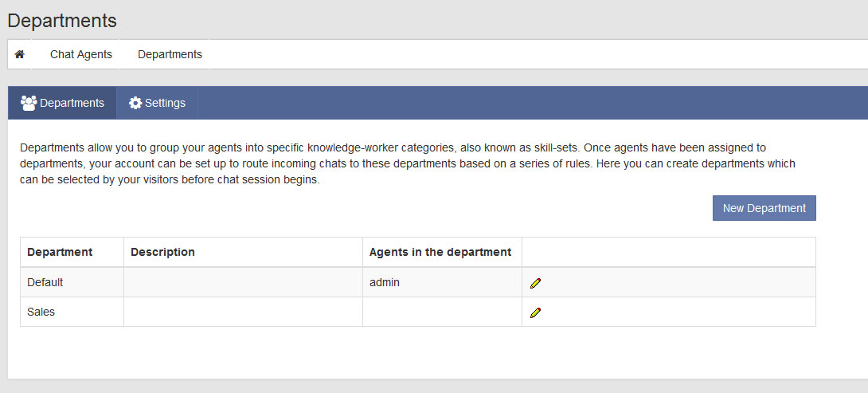Image resolution: width=868 pixels, height=393 pixels.
Task: Click the Departments breadcrumb link
Action: pyautogui.click(x=170, y=55)
